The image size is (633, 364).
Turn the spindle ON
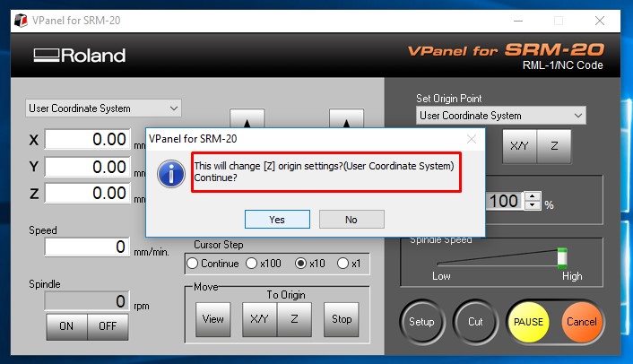coord(66,326)
